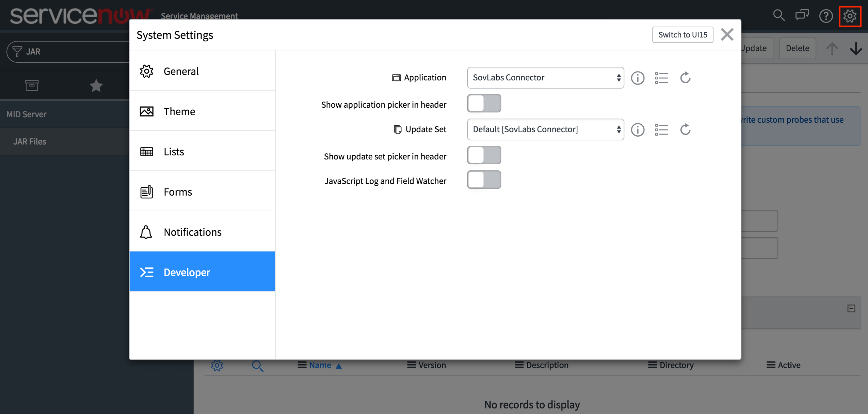The image size is (868, 414).
Task: Collapse the section using the minus icon
Action: coord(851,308)
